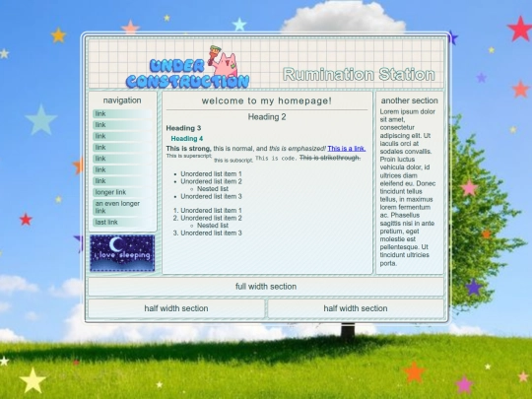Open the third link in the navigation list

point(122,136)
